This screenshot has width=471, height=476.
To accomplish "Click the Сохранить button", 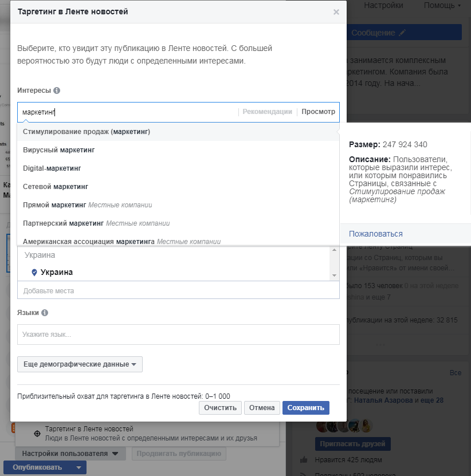I will (x=306, y=408).
